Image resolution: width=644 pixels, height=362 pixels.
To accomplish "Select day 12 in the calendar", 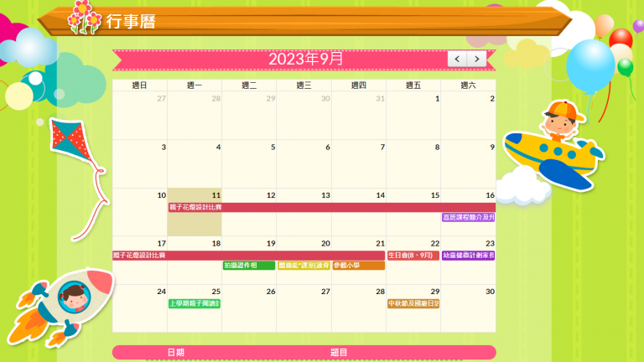I will tap(249, 212).
